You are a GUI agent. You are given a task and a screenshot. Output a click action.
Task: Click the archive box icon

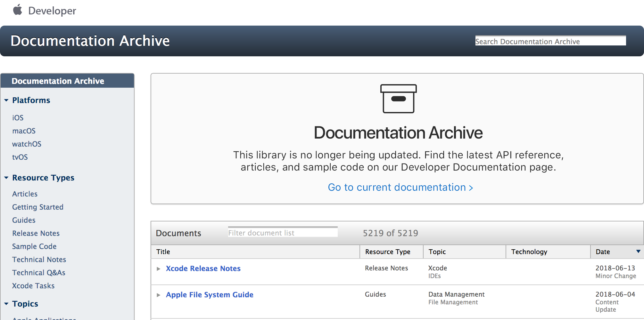(x=398, y=99)
